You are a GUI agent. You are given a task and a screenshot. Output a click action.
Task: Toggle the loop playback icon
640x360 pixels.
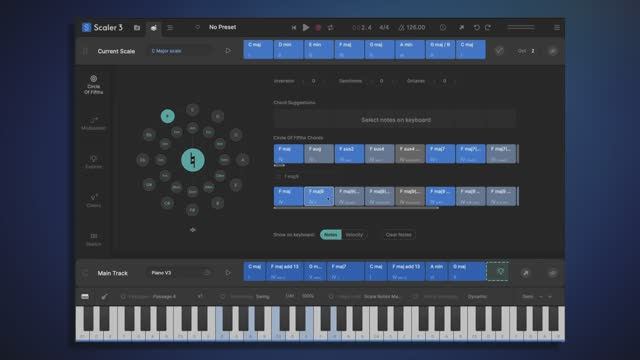[x=330, y=28]
